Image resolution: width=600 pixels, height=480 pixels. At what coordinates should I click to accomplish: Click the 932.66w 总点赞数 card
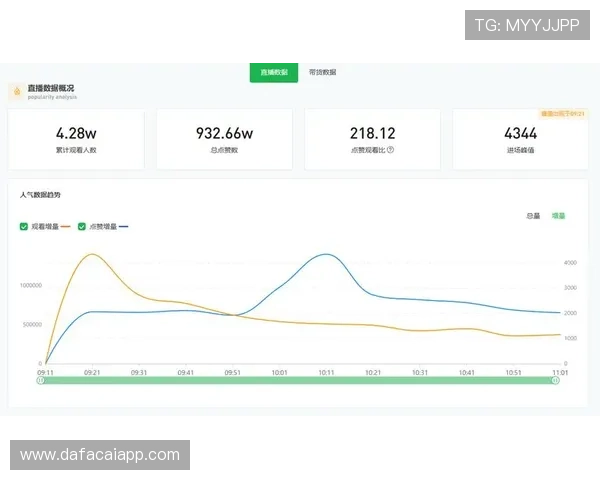pos(224,139)
